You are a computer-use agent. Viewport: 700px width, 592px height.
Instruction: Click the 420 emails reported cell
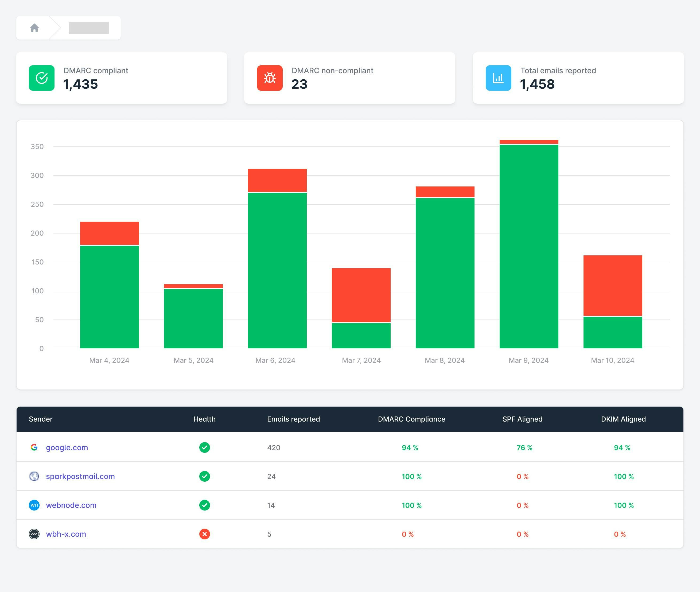point(274,448)
